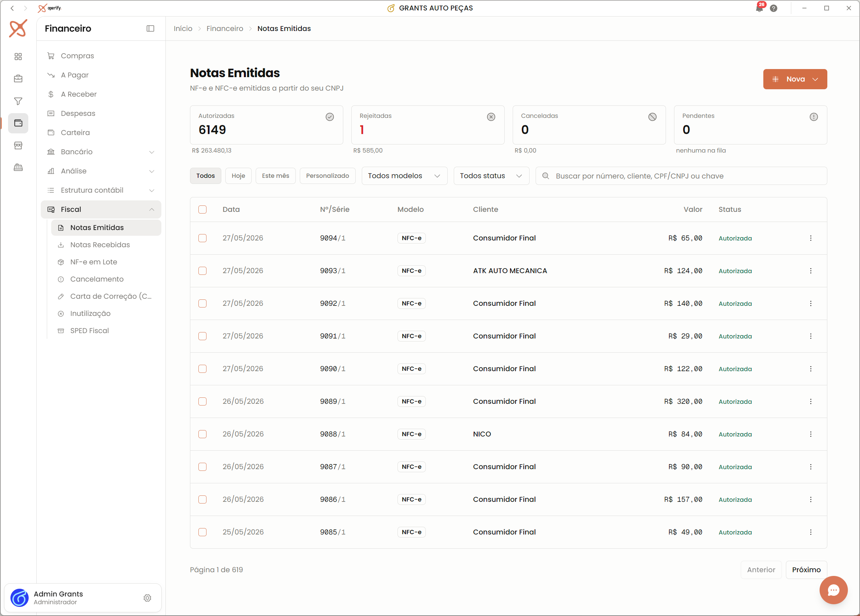Image resolution: width=860 pixels, height=616 pixels.
Task: Open the dashboard grid icon in left rail
Action: [x=18, y=57]
